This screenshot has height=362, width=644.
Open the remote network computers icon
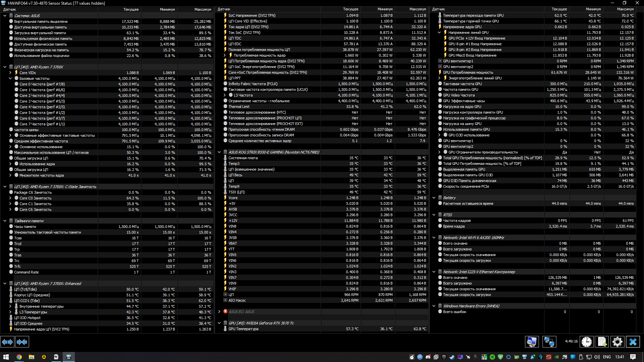[x=549, y=342]
